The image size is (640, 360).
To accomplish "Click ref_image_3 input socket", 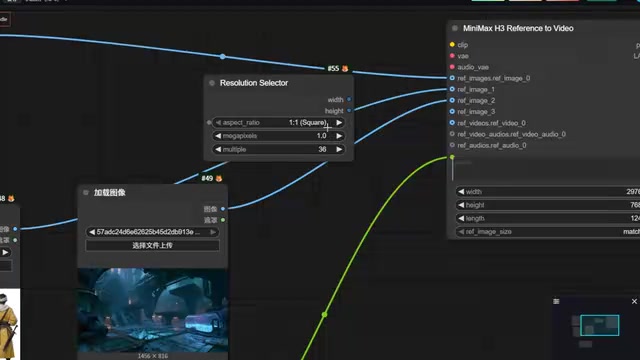I will tap(452, 111).
